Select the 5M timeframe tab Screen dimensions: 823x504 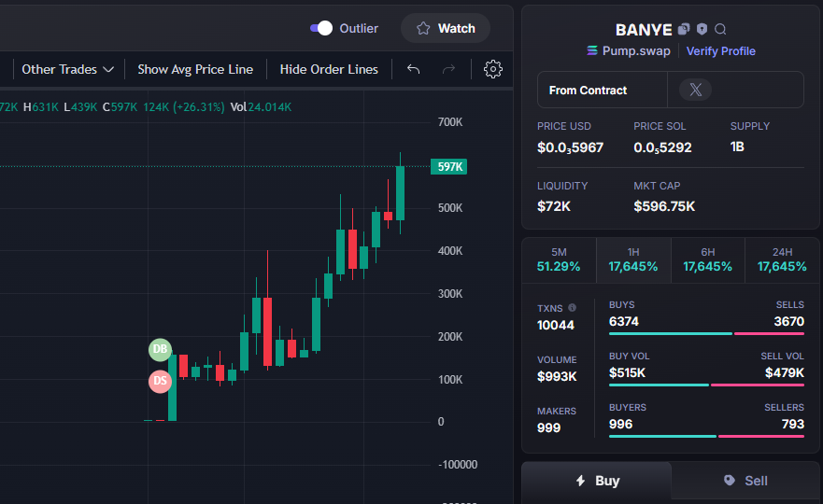point(559,260)
